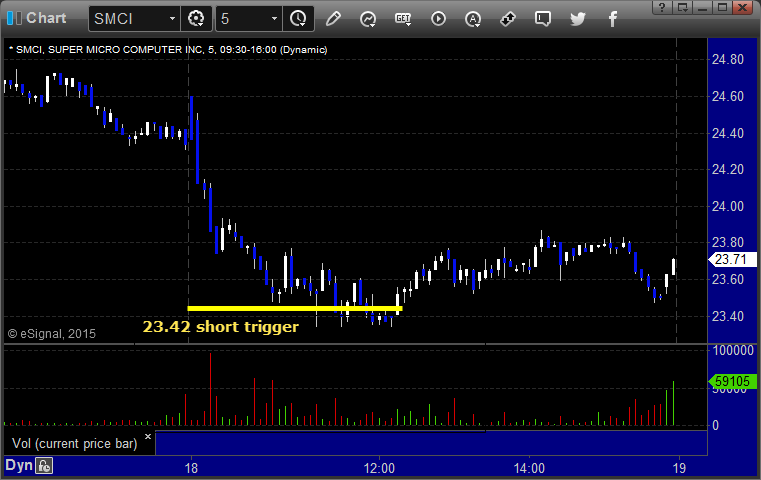This screenshot has height=480, width=761.
Task: Select the pencil drawing tools icon
Action: 333,19
